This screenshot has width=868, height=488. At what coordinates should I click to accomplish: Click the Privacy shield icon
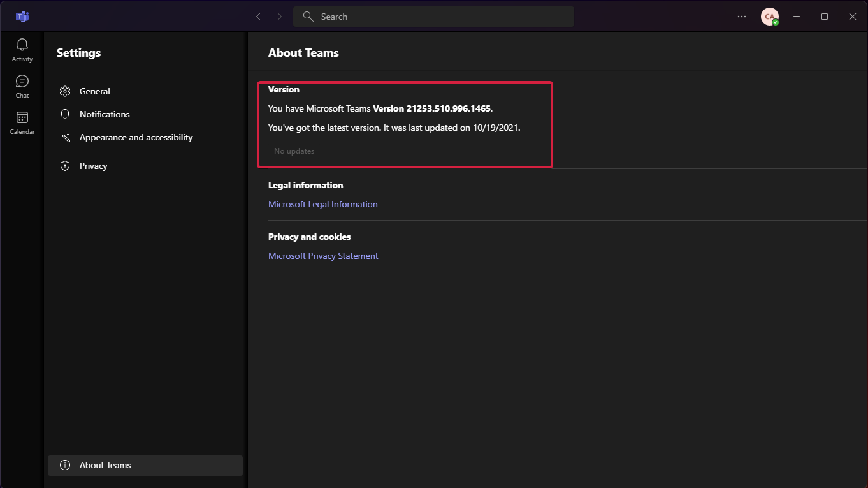pos(64,166)
